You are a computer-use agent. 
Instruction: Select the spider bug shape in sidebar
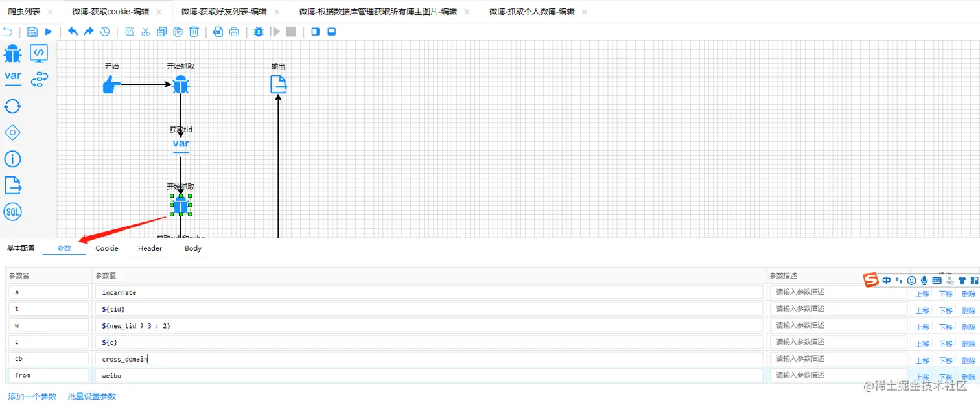point(13,53)
